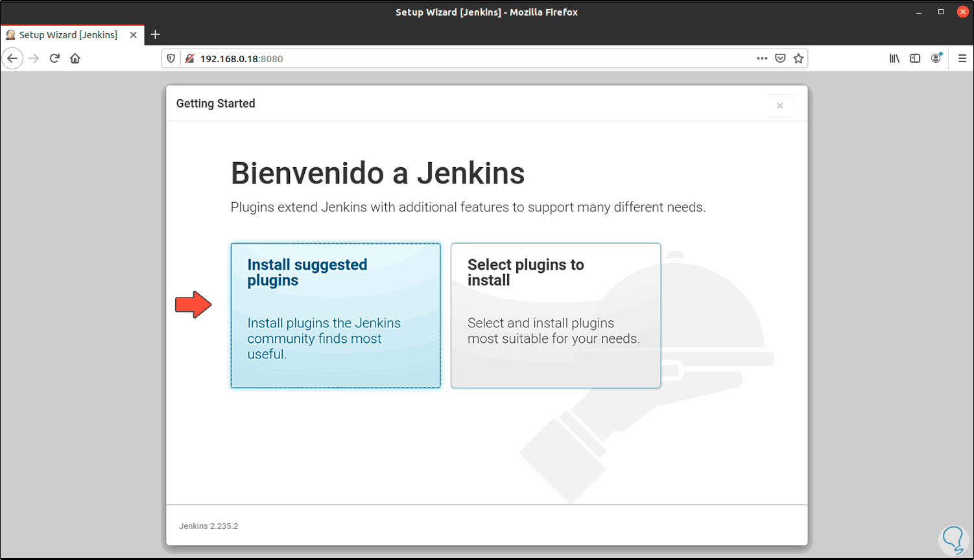The height and width of the screenshot is (560, 974).
Task: Reload the current Jenkins page
Action: click(x=54, y=58)
